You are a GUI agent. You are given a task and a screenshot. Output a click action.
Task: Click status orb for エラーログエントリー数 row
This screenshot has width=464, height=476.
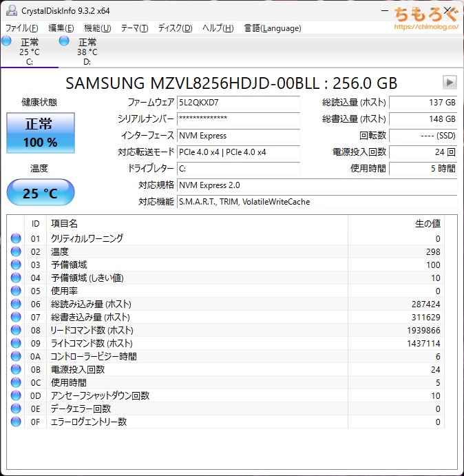pyautogui.click(x=16, y=422)
